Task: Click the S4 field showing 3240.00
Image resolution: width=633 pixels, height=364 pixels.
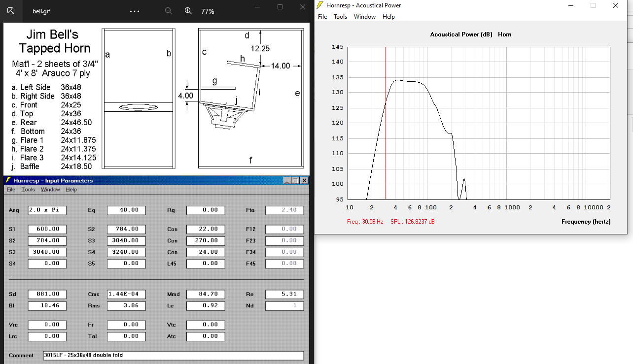Action: pos(126,252)
